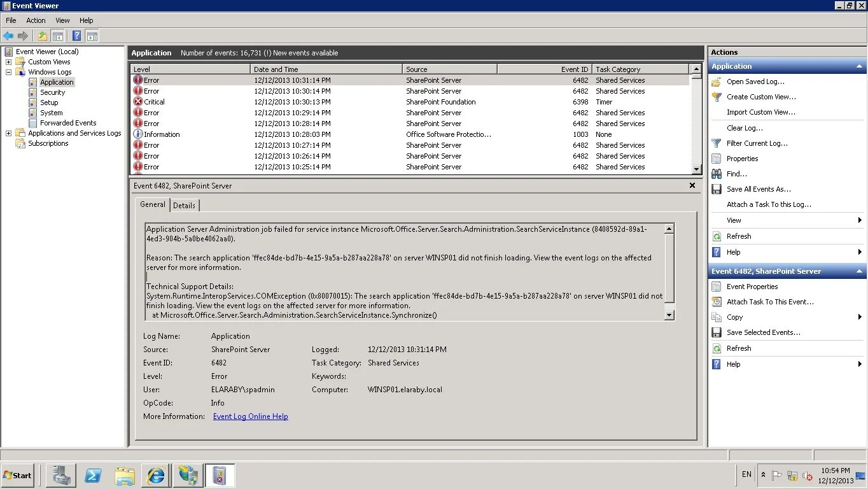The height and width of the screenshot is (489, 868).
Task: Click Refresh in the Application actions
Action: (739, 236)
